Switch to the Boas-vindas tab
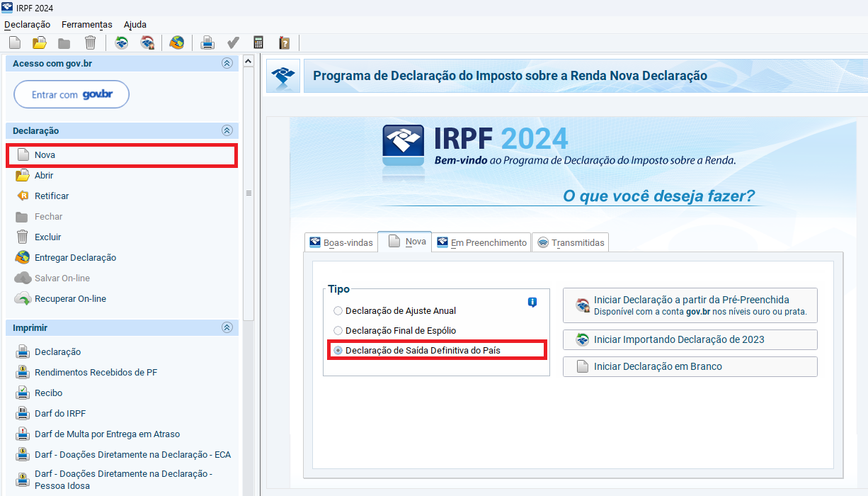 pyautogui.click(x=341, y=242)
